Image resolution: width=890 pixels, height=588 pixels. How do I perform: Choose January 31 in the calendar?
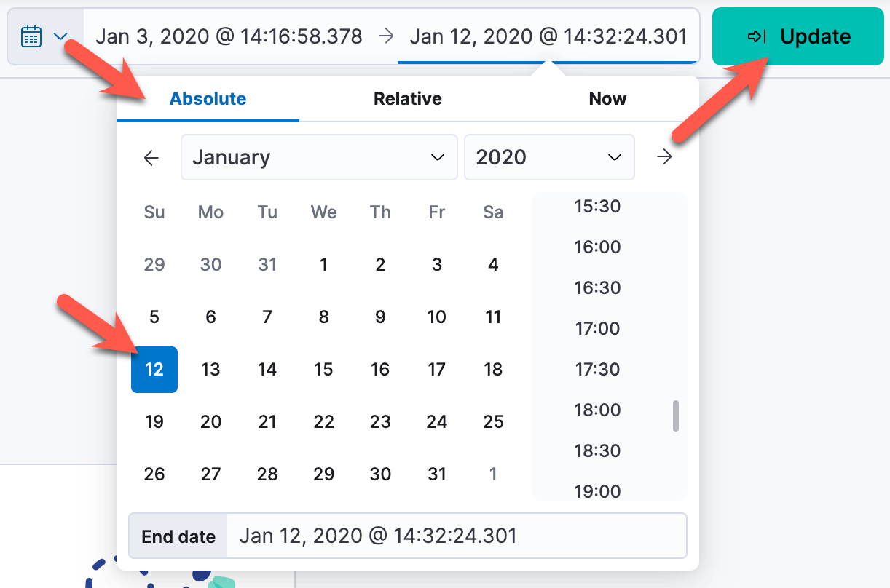tap(437, 474)
